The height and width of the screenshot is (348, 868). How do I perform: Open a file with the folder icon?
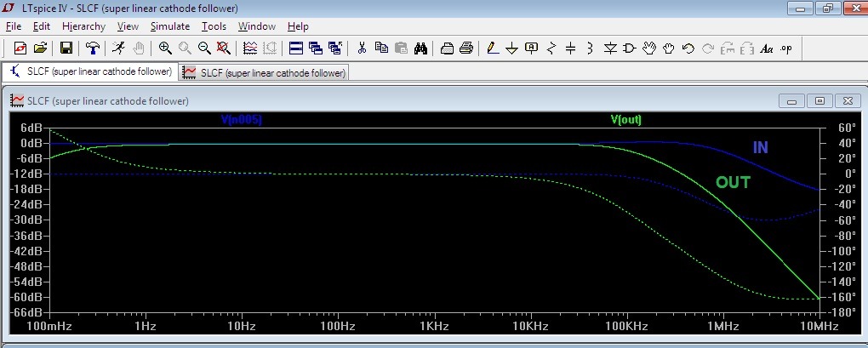pos(40,48)
